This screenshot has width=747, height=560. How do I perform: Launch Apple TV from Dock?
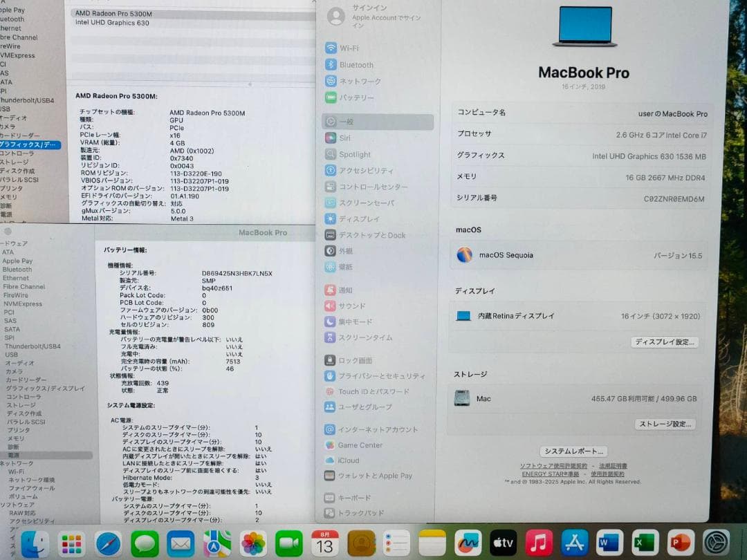pyautogui.click(x=503, y=543)
